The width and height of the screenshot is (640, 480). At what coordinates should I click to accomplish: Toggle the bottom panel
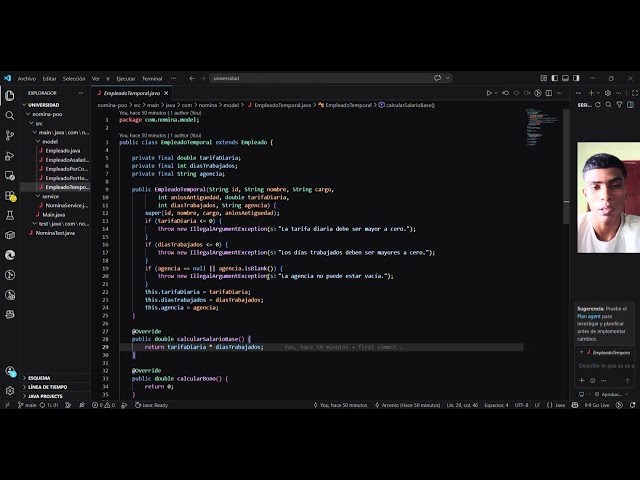(565, 78)
